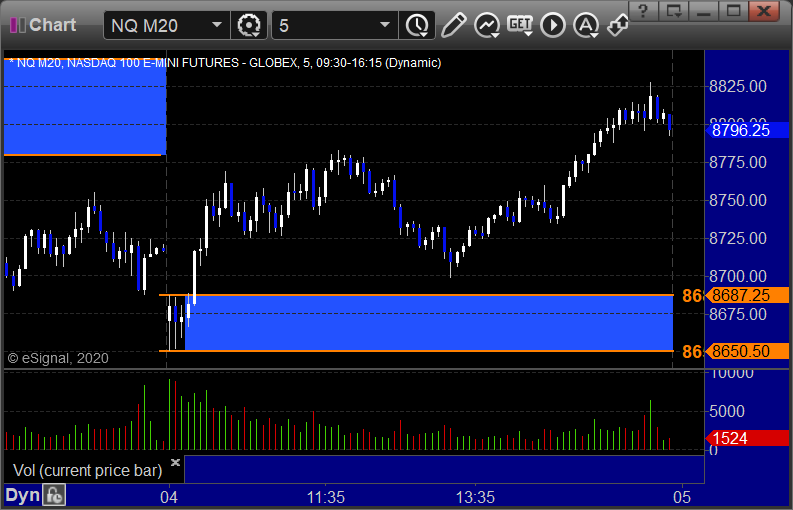Open the dropdown arrow under the clock icon

coord(424,34)
